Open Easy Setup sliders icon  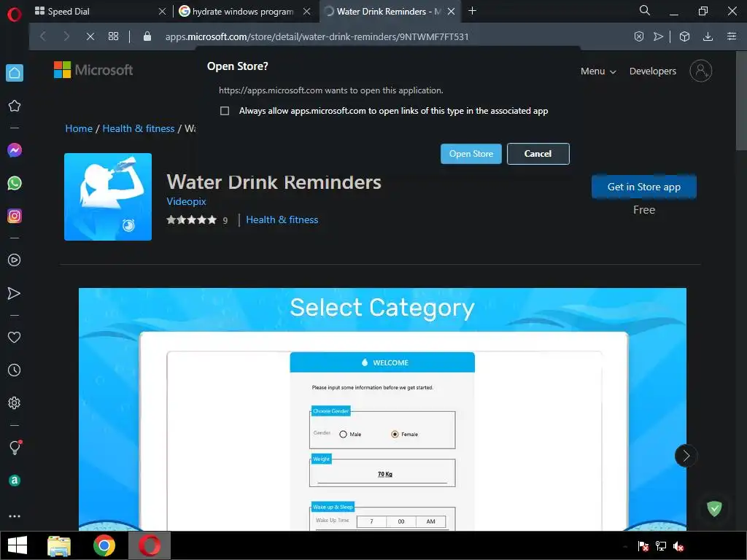tap(732, 36)
